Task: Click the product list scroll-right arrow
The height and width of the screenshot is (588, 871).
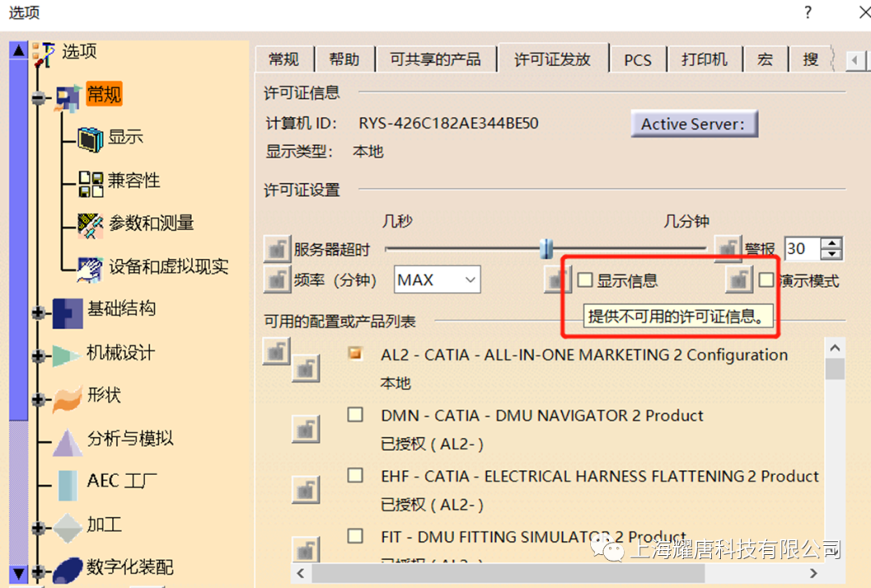Action: pos(814,573)
